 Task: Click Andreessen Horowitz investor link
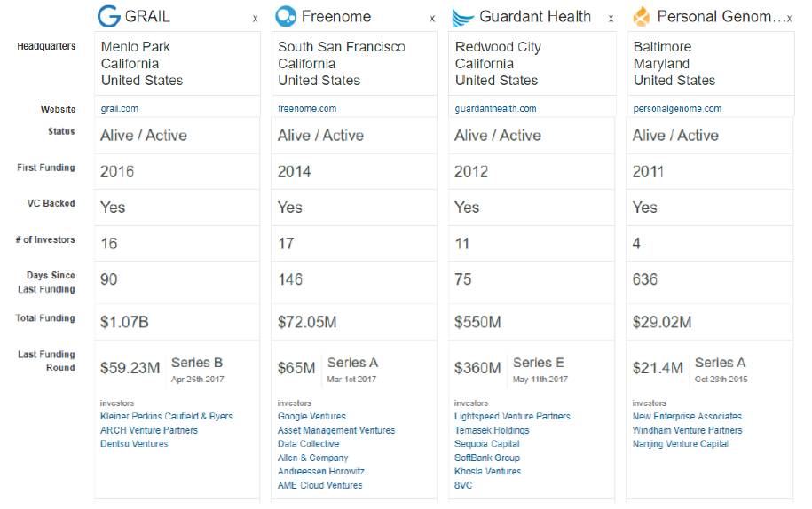click(x=320, y=472)
